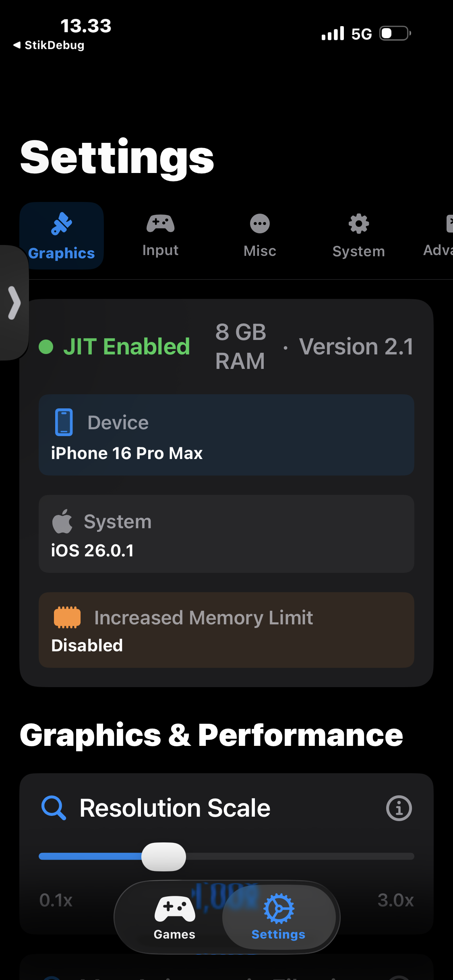Tap the Version 2.1 label

click(356, 346)
